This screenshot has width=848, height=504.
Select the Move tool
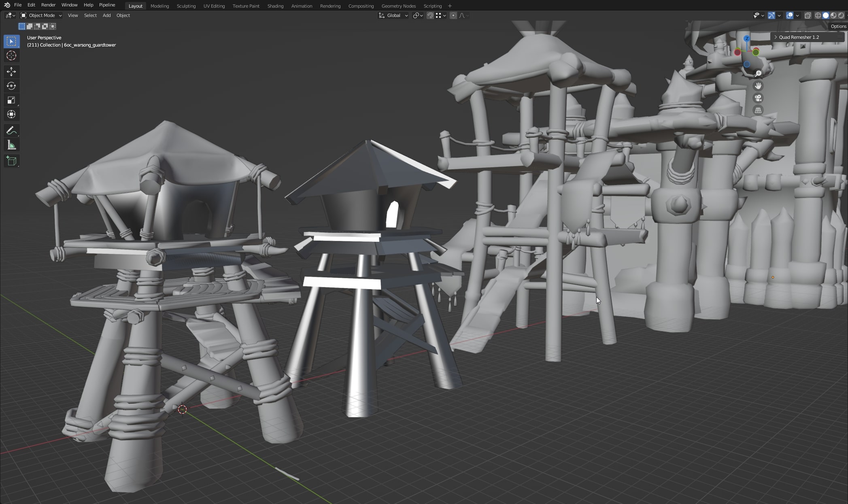[11, 72]
